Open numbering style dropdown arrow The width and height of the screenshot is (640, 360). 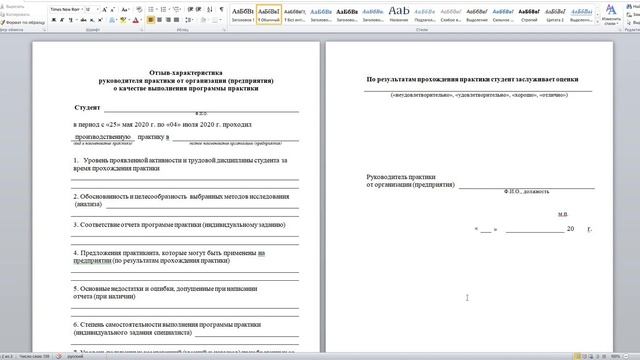coord(169,9)
